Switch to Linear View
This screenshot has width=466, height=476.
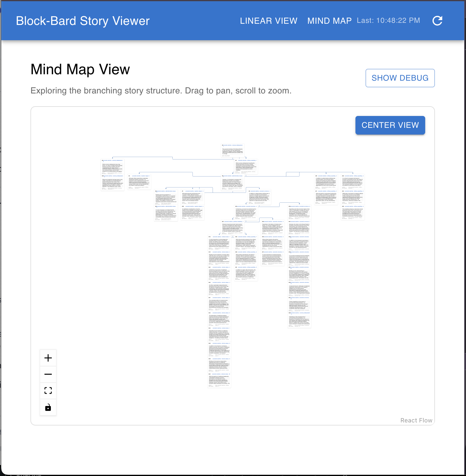[x=268, y=21]
